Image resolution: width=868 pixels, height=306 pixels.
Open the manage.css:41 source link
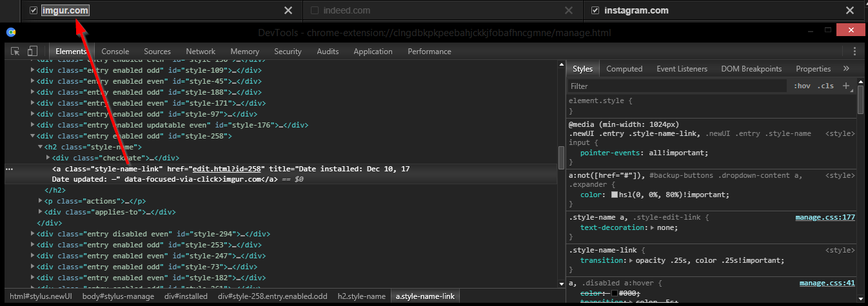click(827, 283)
